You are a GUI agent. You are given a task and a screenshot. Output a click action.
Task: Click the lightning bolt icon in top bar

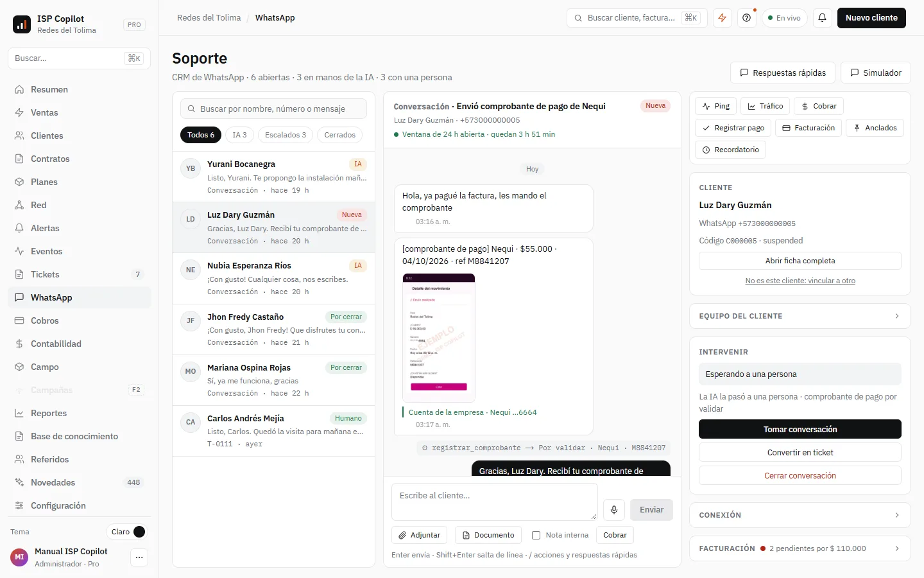point(723,18)
